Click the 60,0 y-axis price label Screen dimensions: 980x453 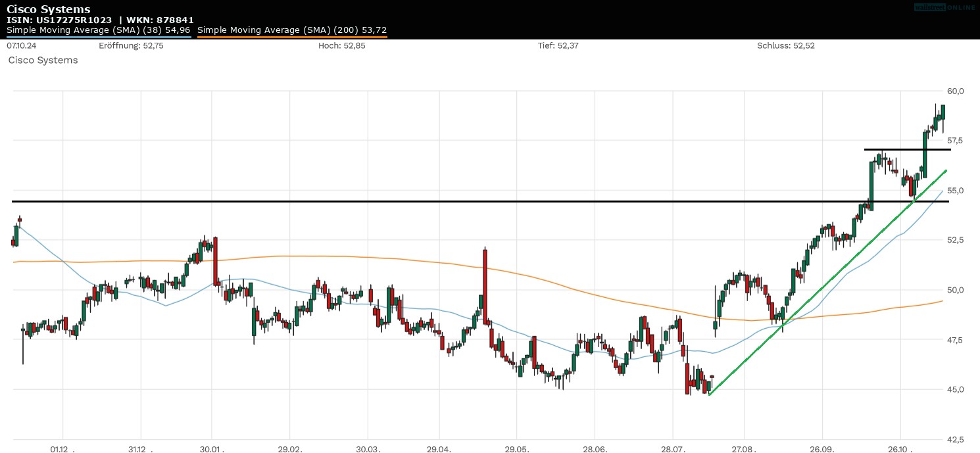(956, 91)
